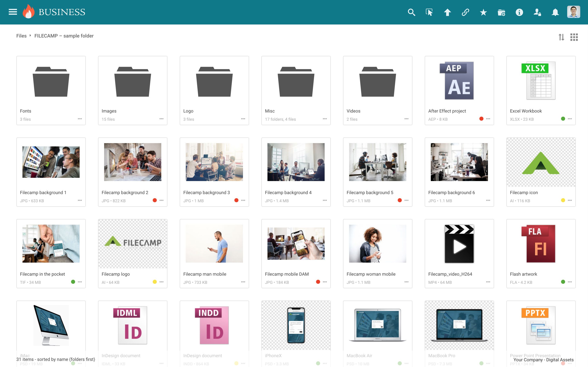
Task: Open the hamburger main menu
Action: [13, 12]
